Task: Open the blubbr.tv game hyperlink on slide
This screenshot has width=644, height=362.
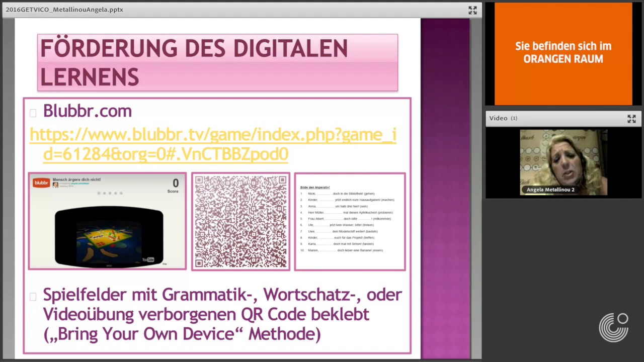Action: coord(213,144)
